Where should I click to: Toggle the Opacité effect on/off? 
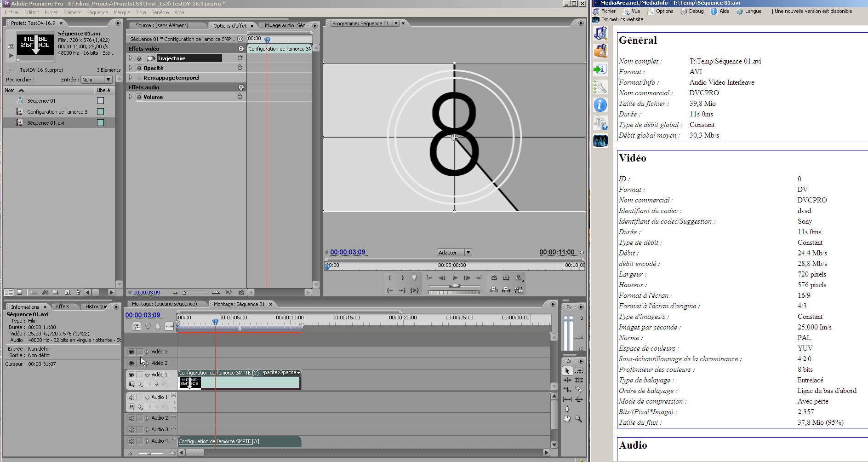point(139,68)
